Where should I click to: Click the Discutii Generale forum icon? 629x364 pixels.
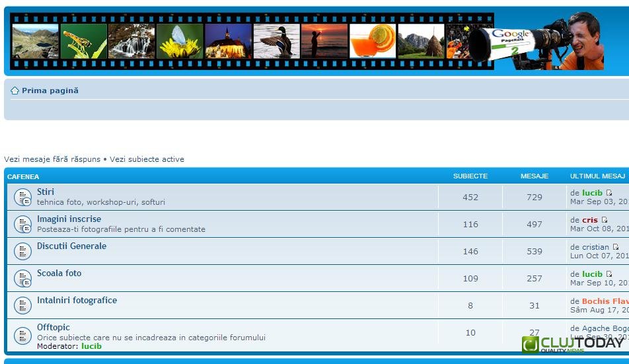pos(23,251)
